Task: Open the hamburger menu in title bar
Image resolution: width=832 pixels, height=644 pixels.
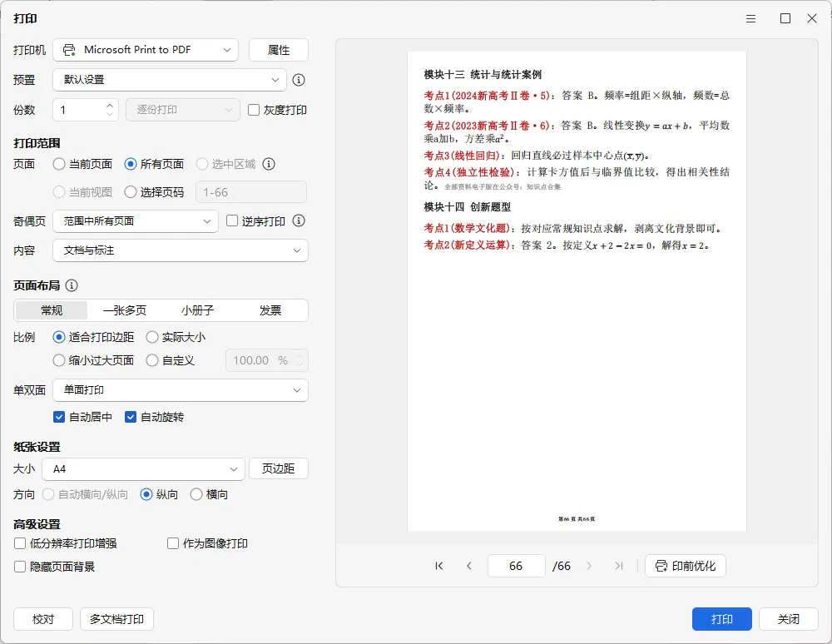Action: [750, 18]
